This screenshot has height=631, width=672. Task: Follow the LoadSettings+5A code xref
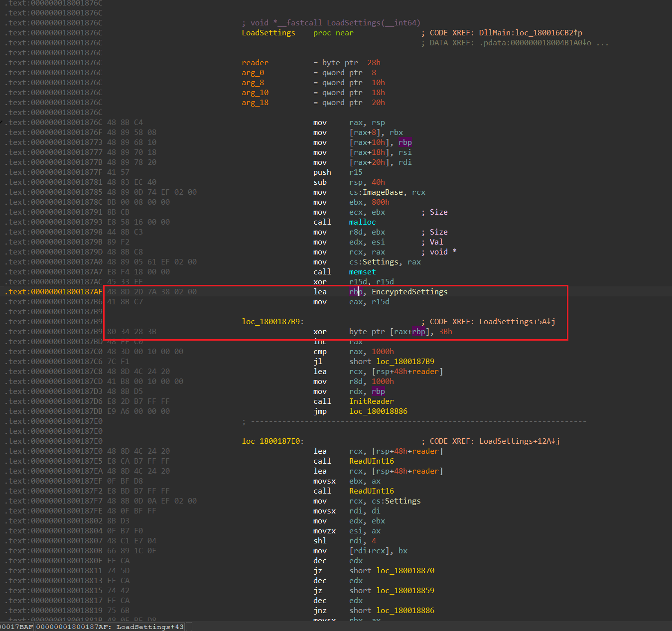pos(517,322)
